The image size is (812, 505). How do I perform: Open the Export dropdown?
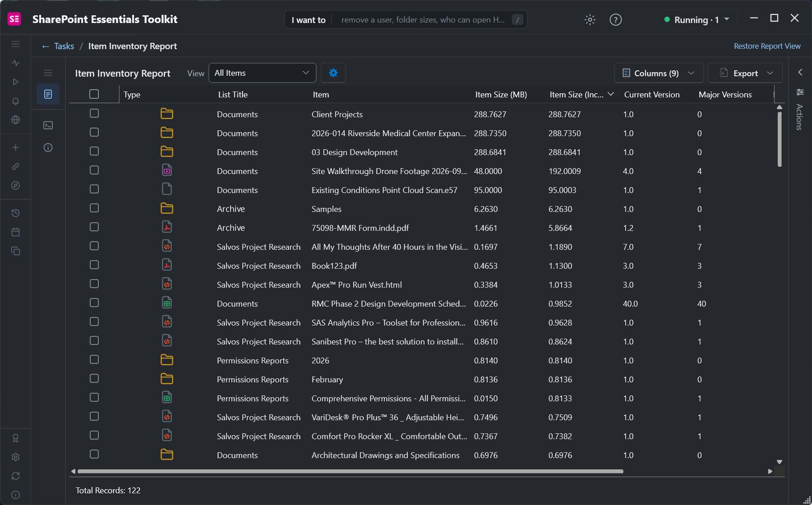(745, 73)
